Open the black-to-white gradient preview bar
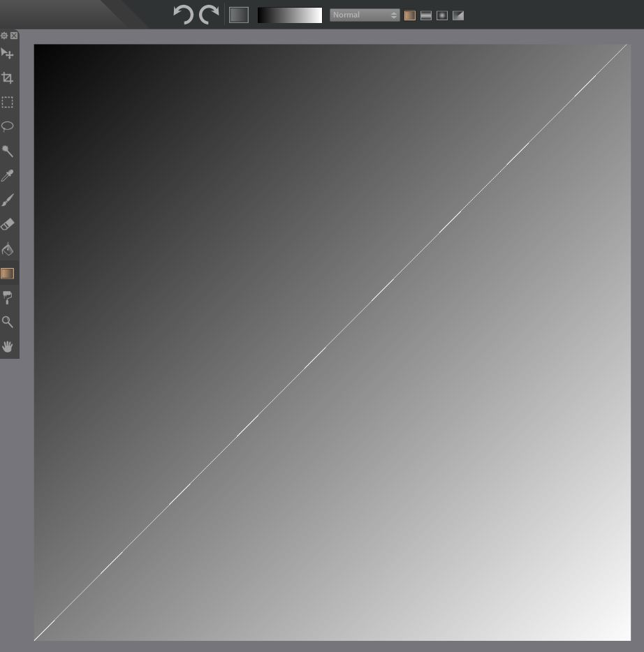Screen dimensions: 644x652 click(290, 15)
